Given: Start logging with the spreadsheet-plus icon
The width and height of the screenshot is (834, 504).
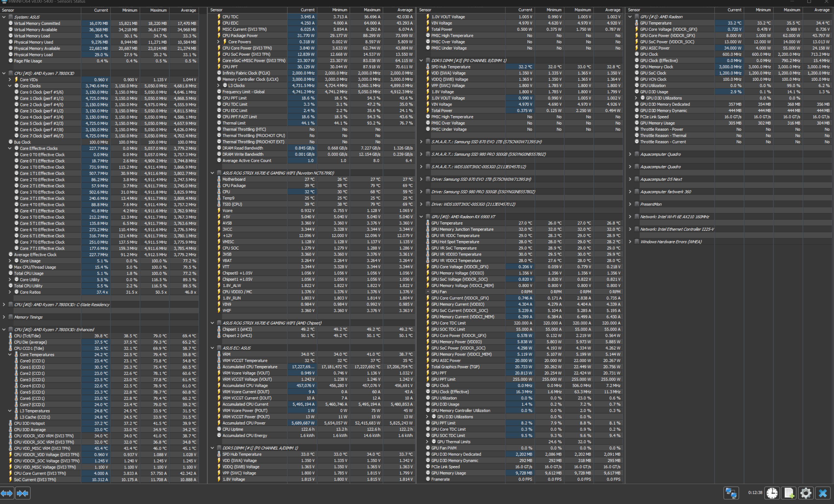Looking at the screenshot, I should point(789,493).
